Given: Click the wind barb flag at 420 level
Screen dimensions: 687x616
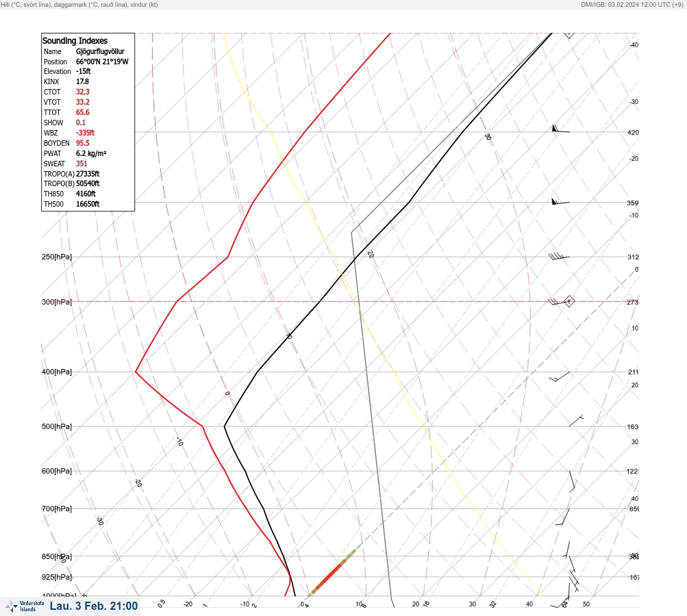Looking at the screenshot, I should coord(560,129).
